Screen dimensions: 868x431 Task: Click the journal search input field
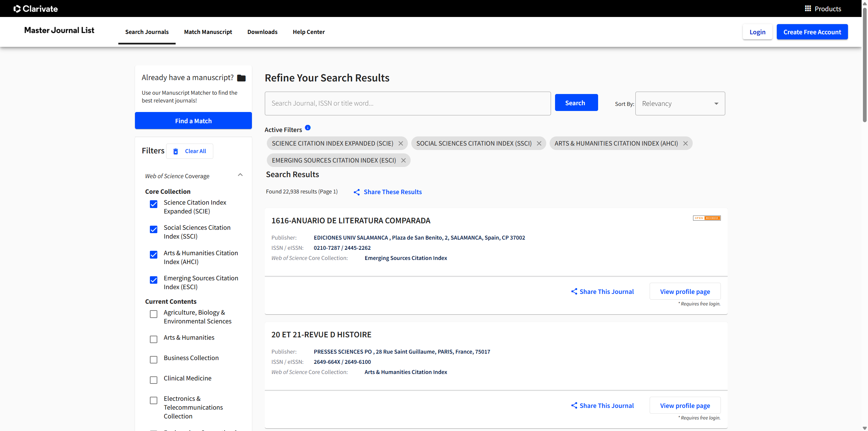(x=408, y=104)
